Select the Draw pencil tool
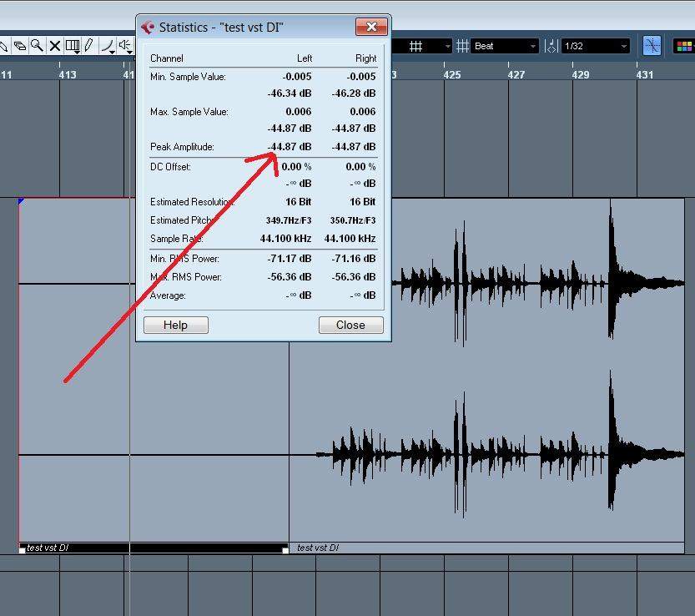Image resolution: width=695 pixels, height=616 pixels. [89, 46]
